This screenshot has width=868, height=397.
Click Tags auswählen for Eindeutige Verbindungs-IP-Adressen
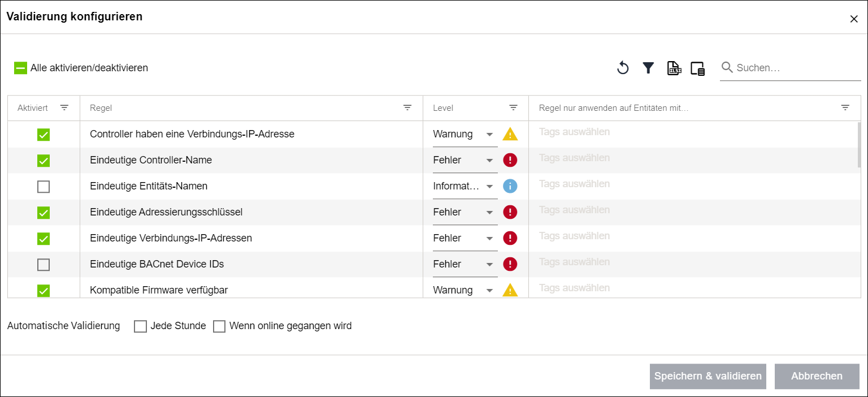coord(574,236)
